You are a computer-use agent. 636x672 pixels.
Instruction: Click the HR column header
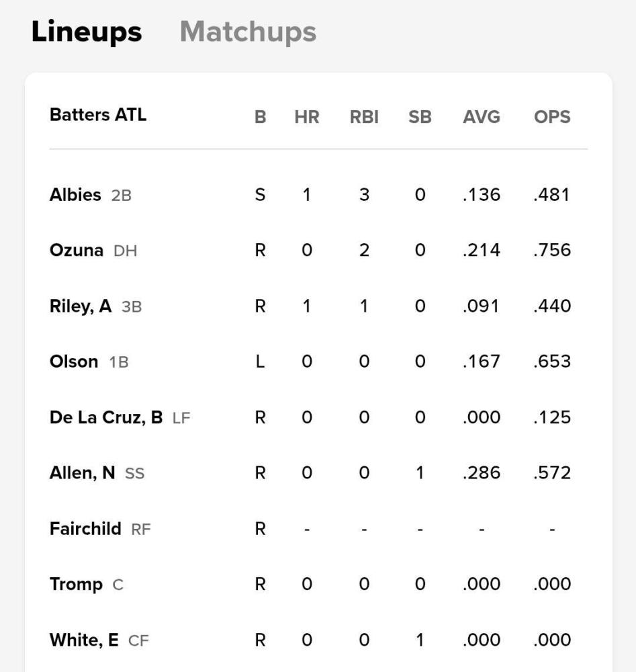point(306,117)
